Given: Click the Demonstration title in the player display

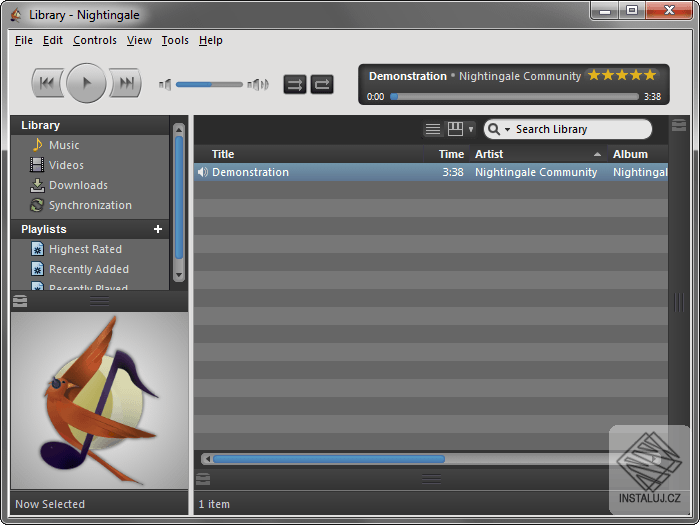Looking at the screenshot, I should click(x=408, y=76).
